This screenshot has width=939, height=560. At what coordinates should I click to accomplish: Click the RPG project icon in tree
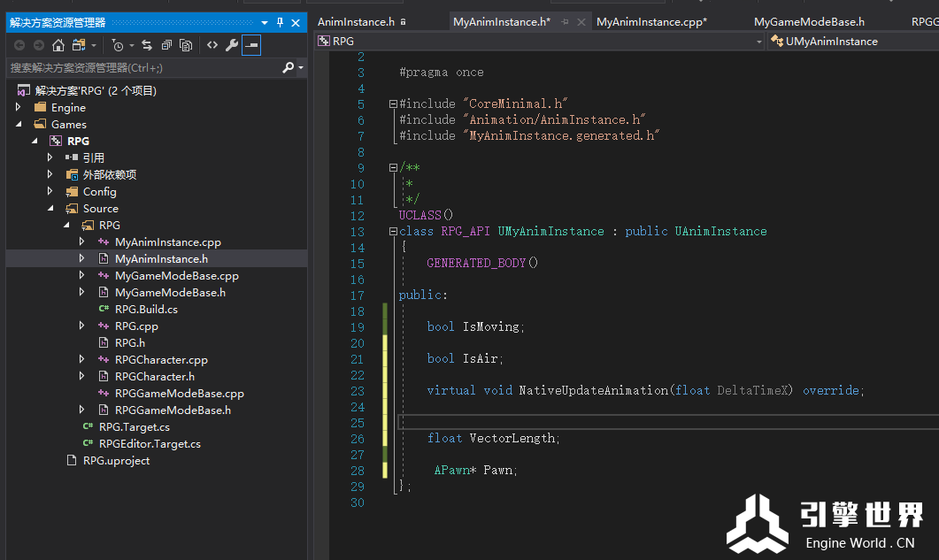pyautogui.click(x=56, y=141)
